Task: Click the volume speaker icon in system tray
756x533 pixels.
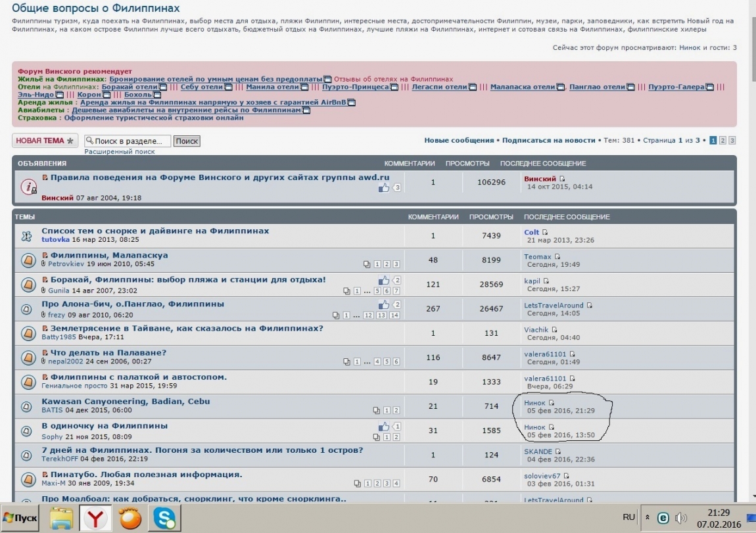Action: click(x=681, y=518)
